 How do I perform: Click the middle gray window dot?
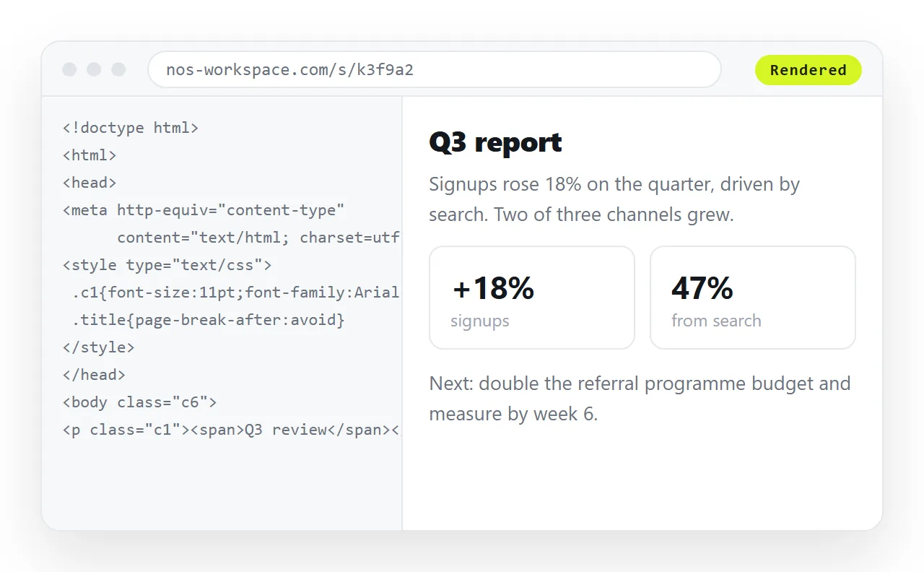coord(94,69)
